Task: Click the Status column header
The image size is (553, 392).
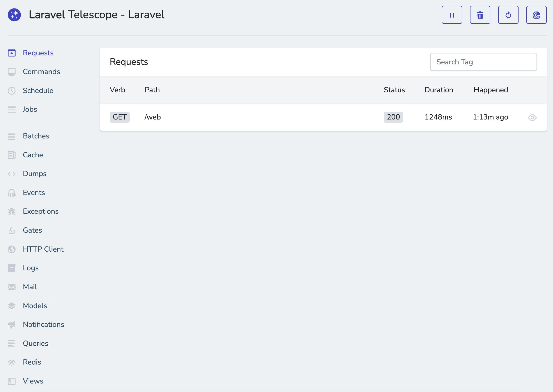Action: [394, 90]
